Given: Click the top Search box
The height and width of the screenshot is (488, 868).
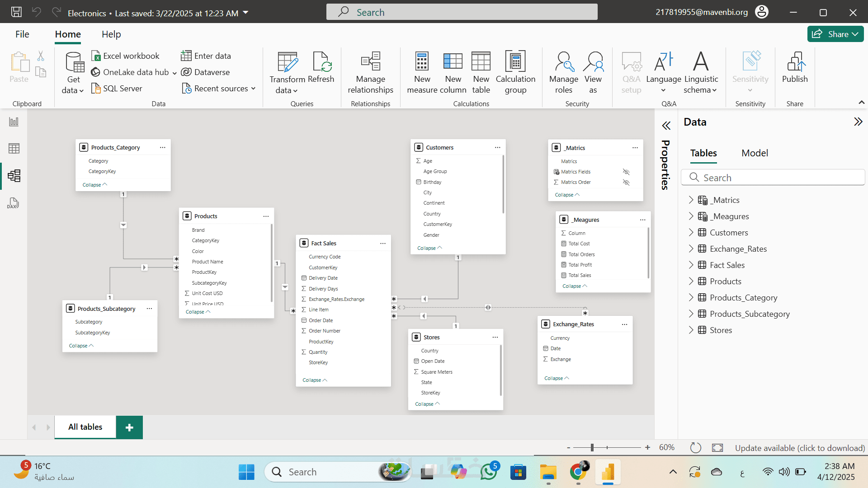Looking at the screenshot, I should (462, 12).
